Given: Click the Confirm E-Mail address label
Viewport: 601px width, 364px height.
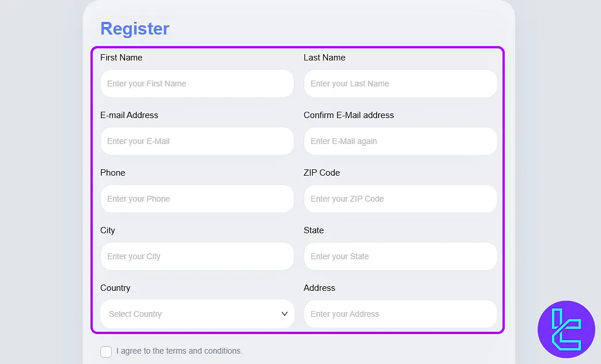Looking at the screenshot, I should [x=349, y=115].
